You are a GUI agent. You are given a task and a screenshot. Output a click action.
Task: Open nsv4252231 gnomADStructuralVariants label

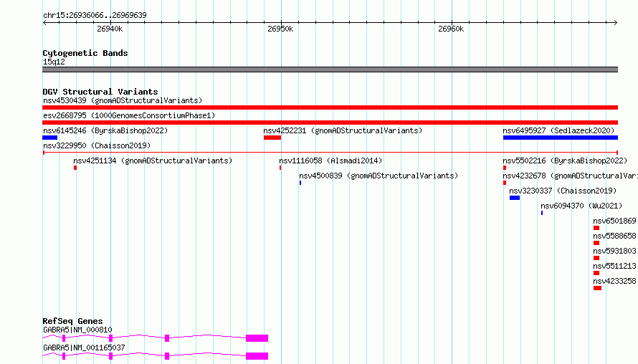(343, 130)
